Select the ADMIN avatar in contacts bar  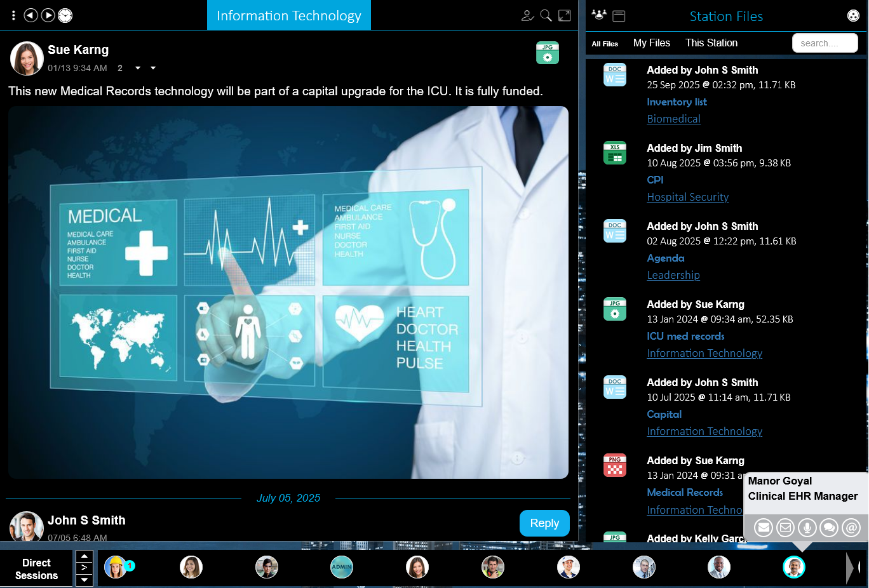click(342, 567)
